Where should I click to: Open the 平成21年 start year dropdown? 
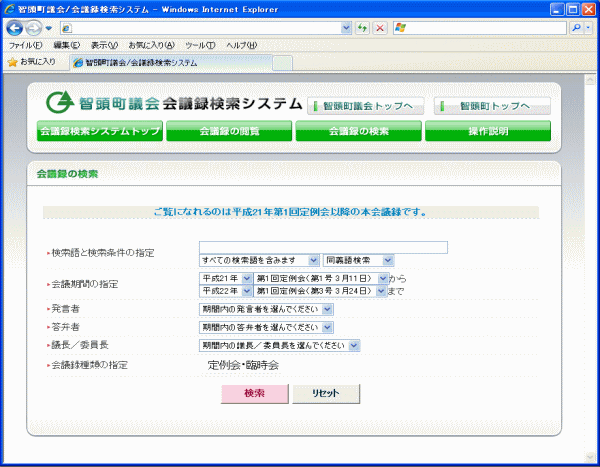(x=225, y=278)
